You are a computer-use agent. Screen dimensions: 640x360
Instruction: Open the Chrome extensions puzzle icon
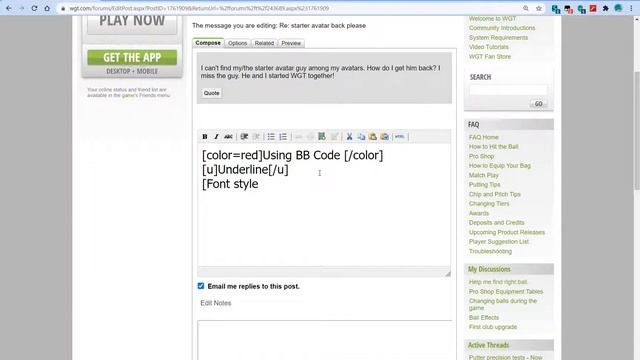pyautogui.click(x=606, y=8)
